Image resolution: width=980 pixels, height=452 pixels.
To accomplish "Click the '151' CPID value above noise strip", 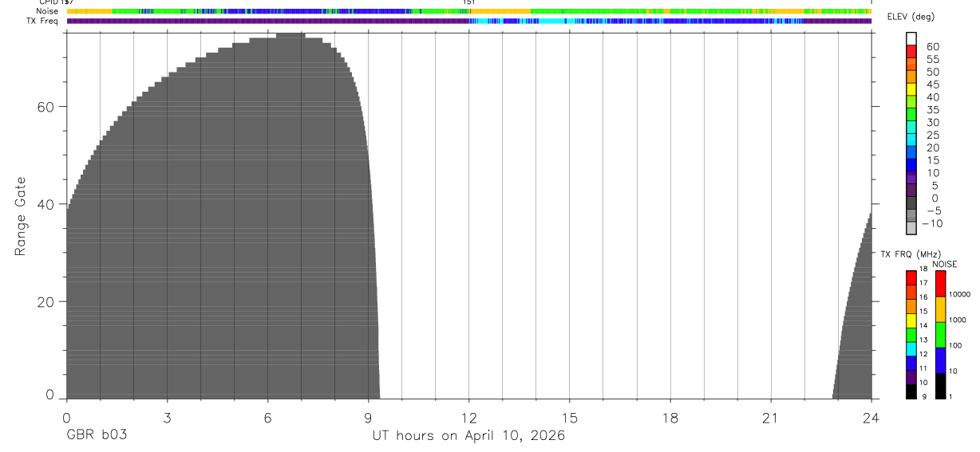I will [x=468, y=2].
